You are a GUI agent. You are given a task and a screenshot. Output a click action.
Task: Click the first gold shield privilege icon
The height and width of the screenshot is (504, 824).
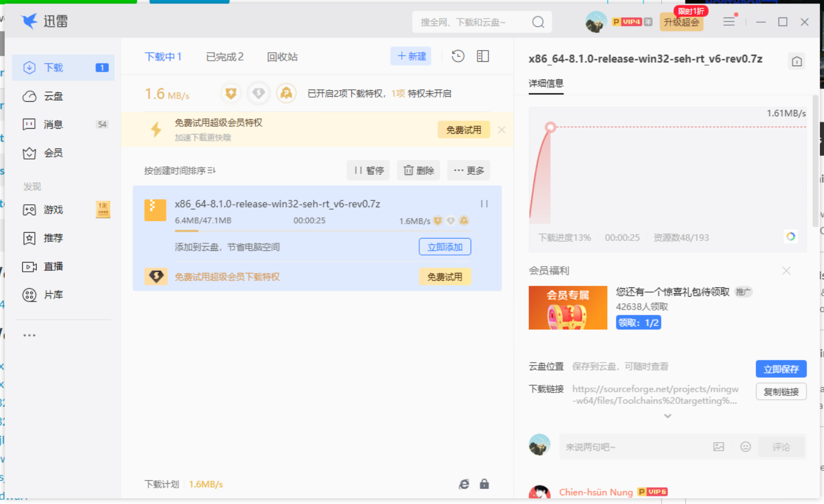pyautogui.click(x=231, y=93)
